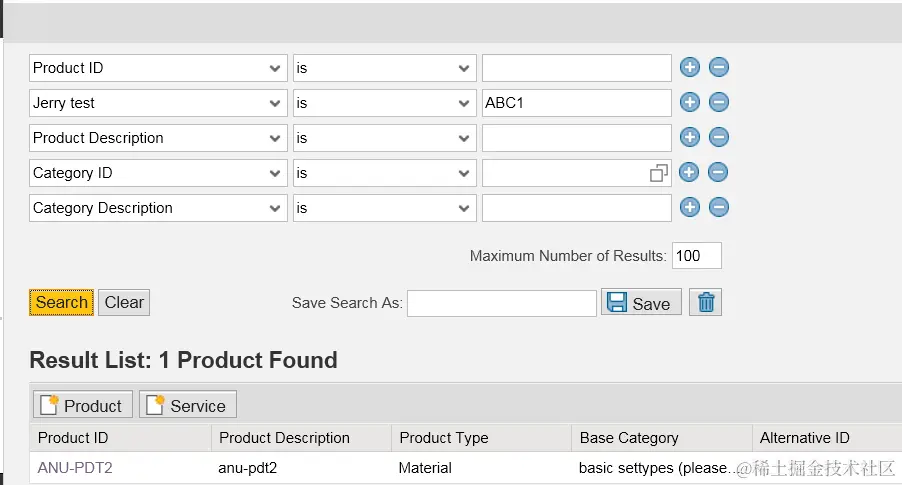Change the operator for Category Description row
Image resolution: width=902 pixels, height=485 pixels.
coord(385,208)
